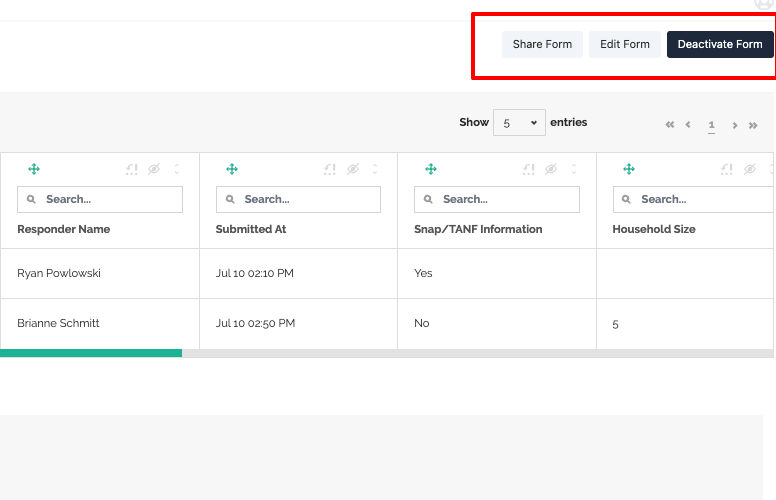Click the flag icon in Responder Name column
Viewport: 776px width, 500px height.
coord(132,170)
